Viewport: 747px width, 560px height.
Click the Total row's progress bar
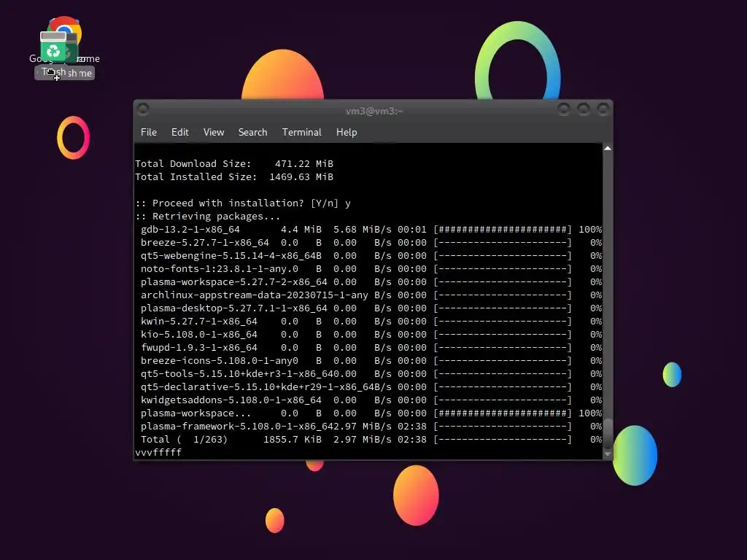(x=503, y=440)
